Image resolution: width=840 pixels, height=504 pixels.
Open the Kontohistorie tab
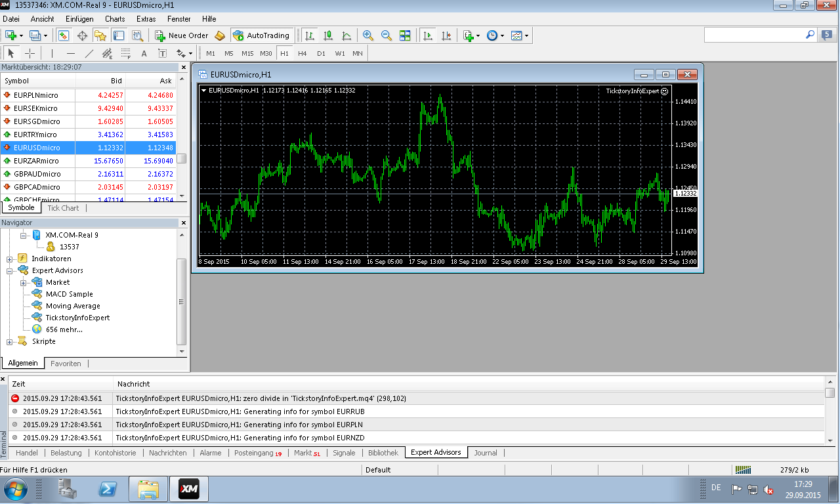point(115,453)
